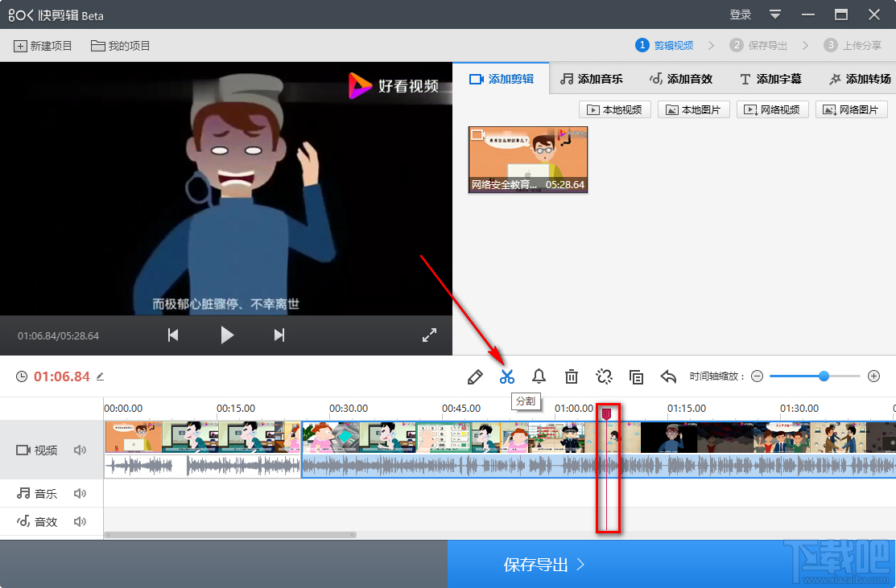Switch to the 添加音乐 tab
This screenshot has width=896, height=588.
tap(592, 79)
